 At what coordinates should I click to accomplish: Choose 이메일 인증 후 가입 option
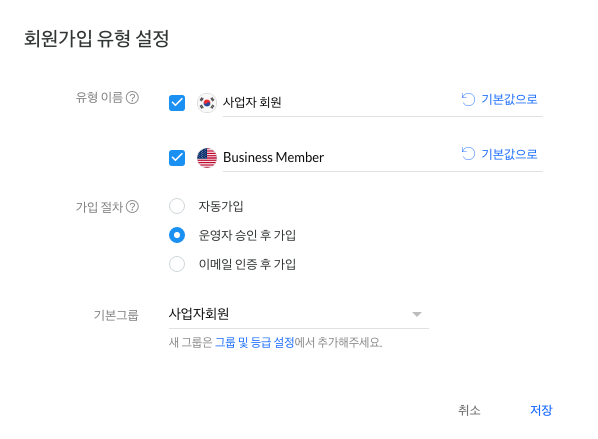tap(177, 264)
